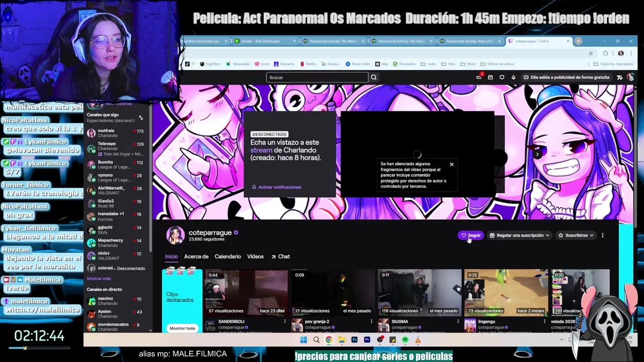Click the Buscar search field

click(317, 77)
